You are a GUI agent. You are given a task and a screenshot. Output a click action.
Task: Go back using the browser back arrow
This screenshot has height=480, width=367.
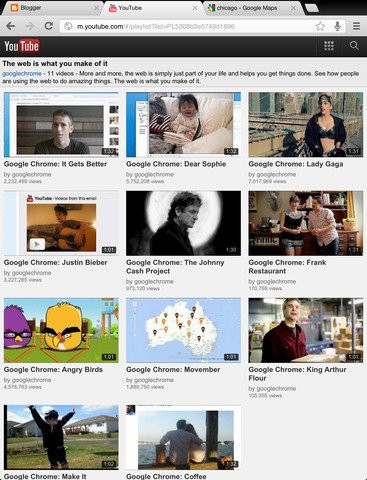point(11,26)
